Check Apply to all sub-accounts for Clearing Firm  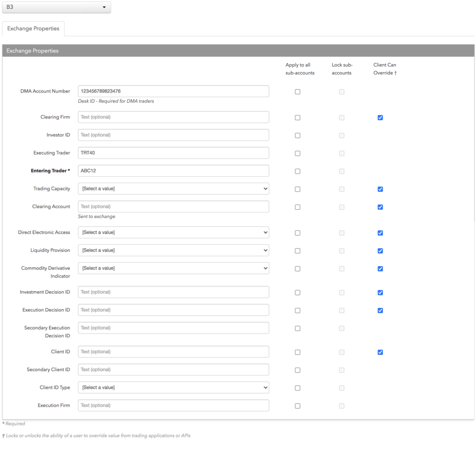click(x=297, y=118)
